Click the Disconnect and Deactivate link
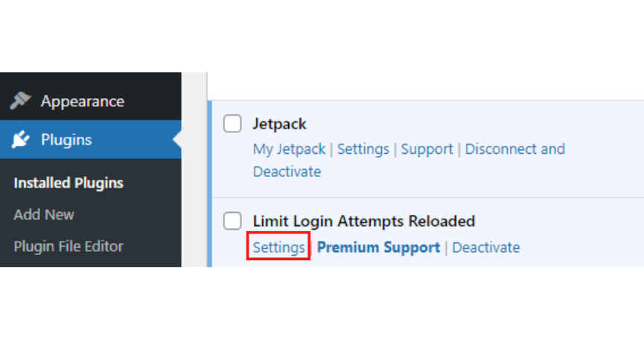Viewport: 644px width, 339px height. pyautogui.click(x=409, y=161)
